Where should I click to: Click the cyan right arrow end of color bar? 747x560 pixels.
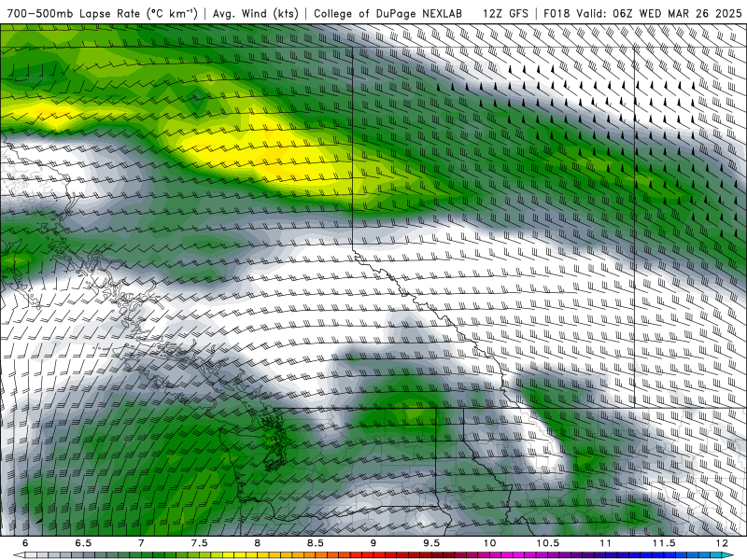click(x=729, y=554)
